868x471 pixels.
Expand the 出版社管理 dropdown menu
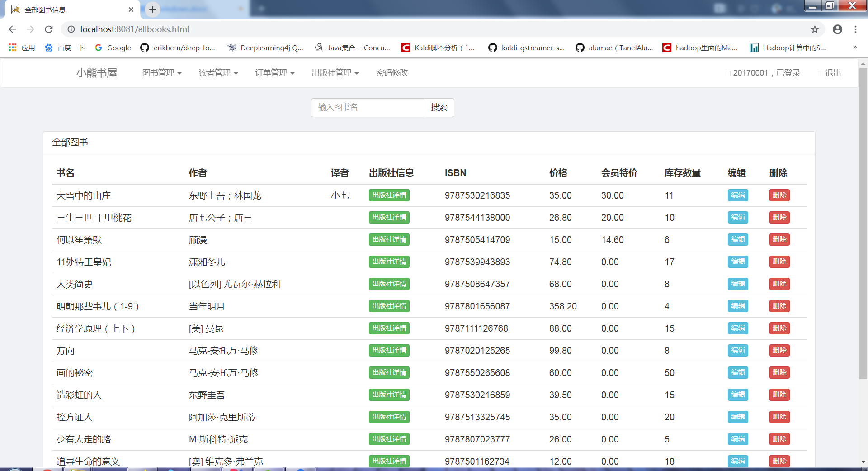tap(335, 73)
